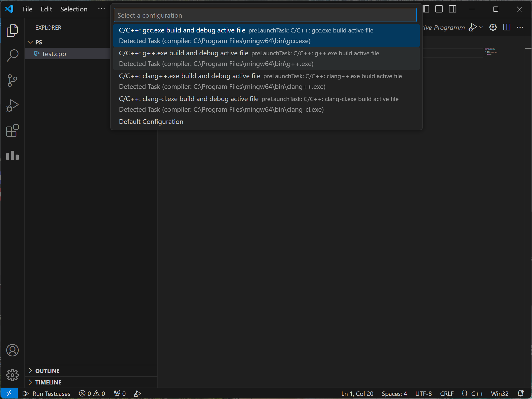Click Win32 configuration in status bar

pos(500,394)
